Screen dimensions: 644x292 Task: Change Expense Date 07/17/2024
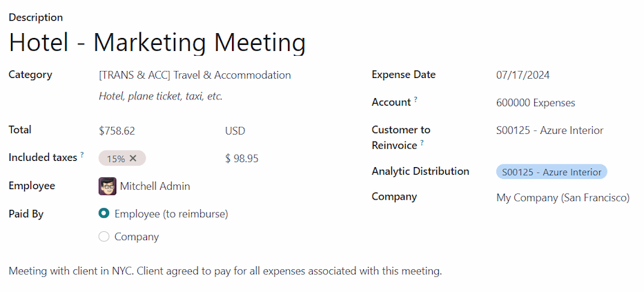point(523,75)
